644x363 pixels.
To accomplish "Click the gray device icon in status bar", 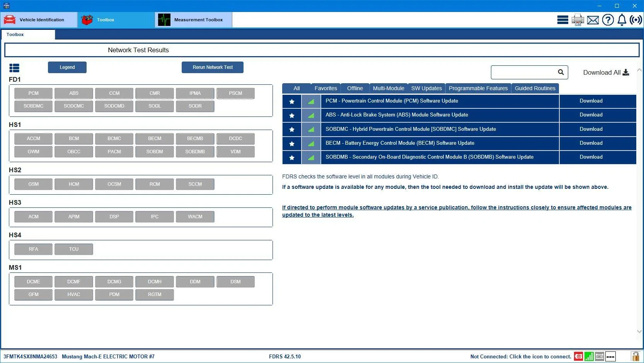I will coord(600,356).
